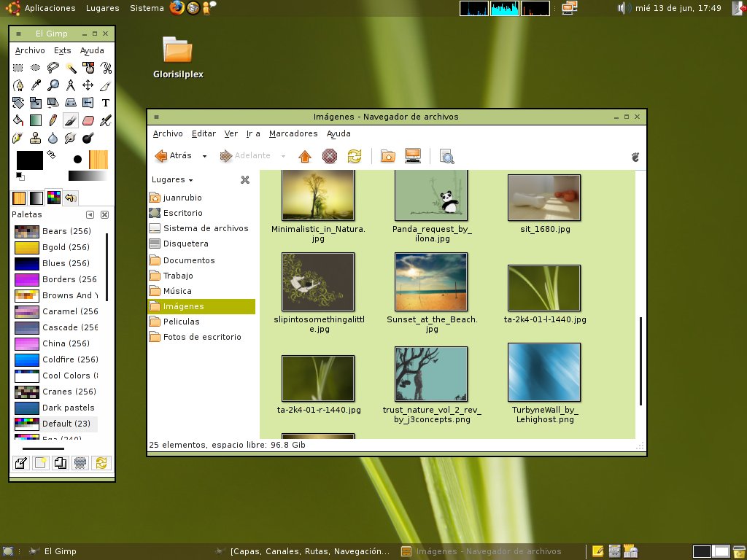Viewport: 747px width, 560px height.
Task: Select the Default (23) palette
Action: pyautogui.click(x=55, y=424)
